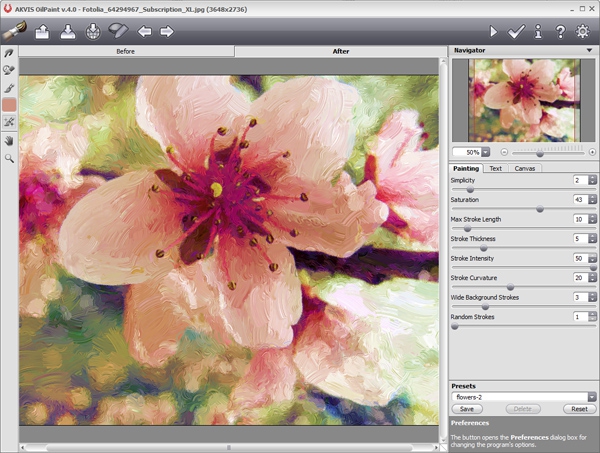The image size is (600, 453).
Task: Click the Reset preset button
Action: click(579, 409)
